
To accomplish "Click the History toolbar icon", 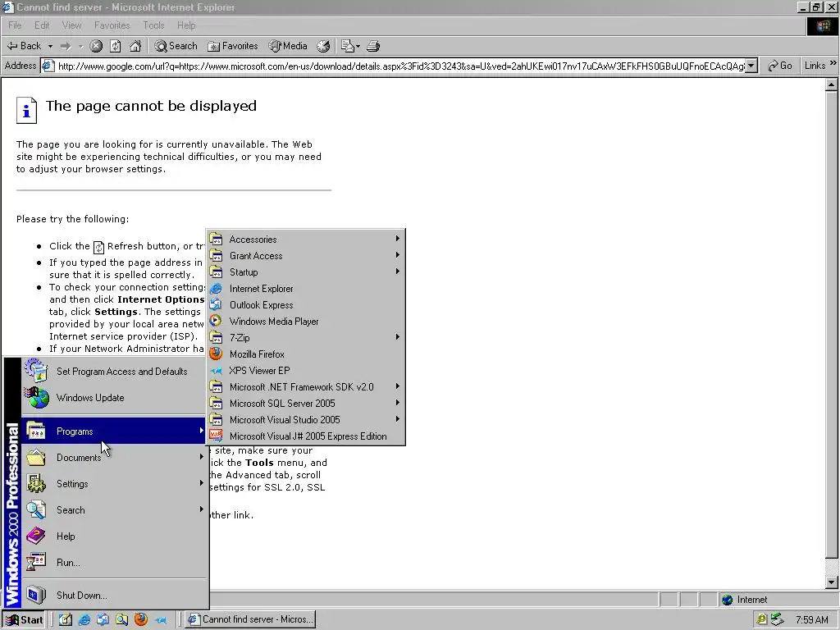I will pos(323,46).
